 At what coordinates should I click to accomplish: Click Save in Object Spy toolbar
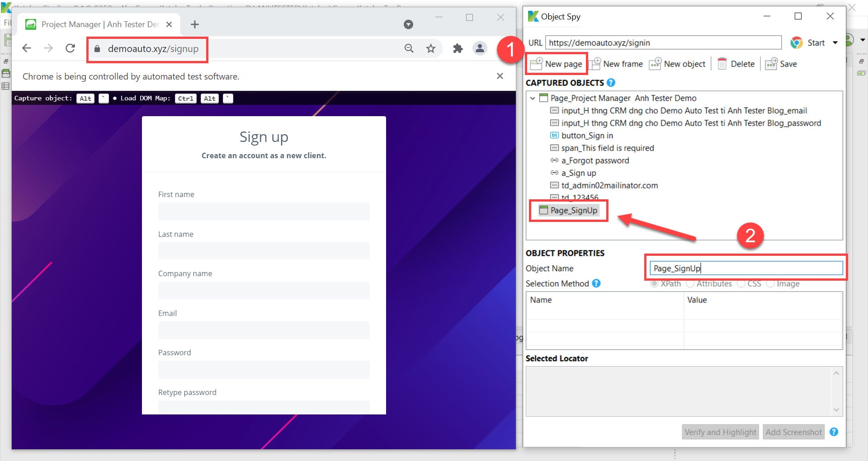click(781, 64)
